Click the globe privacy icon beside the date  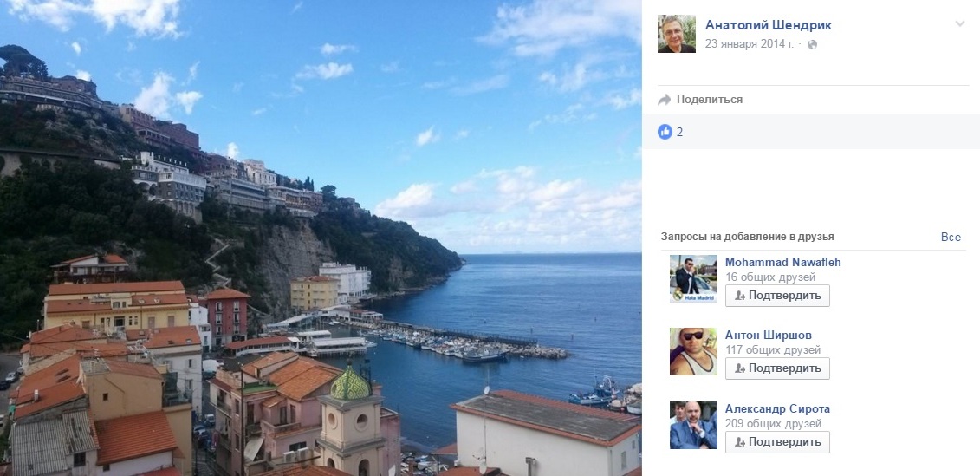point(812,44)
